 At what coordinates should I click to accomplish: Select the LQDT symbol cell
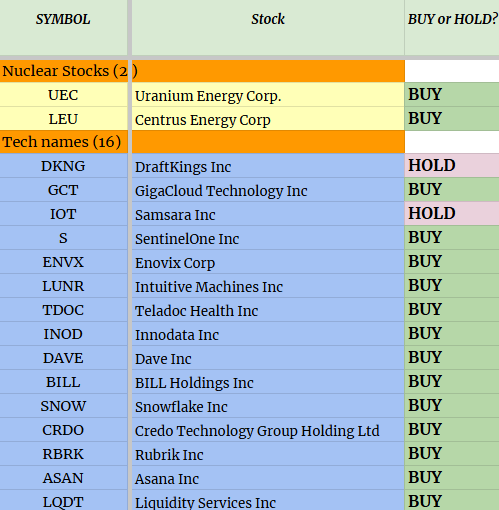click(x=63, y=500)
